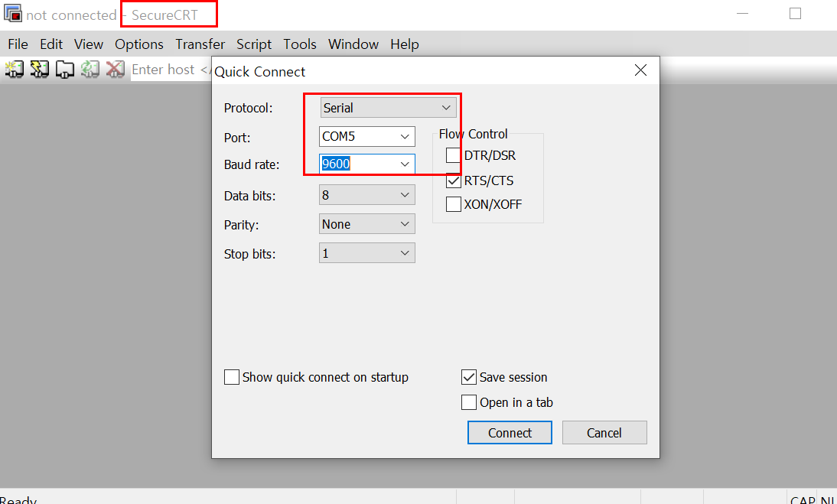The width and height of the screenshot is (837, 504).
Task: Expand the Stop bits dropdown
Action: pyautogui.click(x=366, y=253)
